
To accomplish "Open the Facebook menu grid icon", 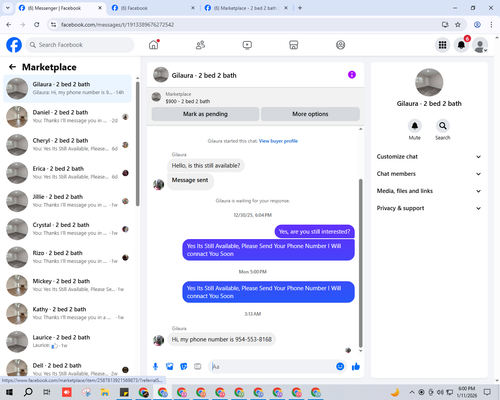I will pyautogui.click(x=442, y=45).
